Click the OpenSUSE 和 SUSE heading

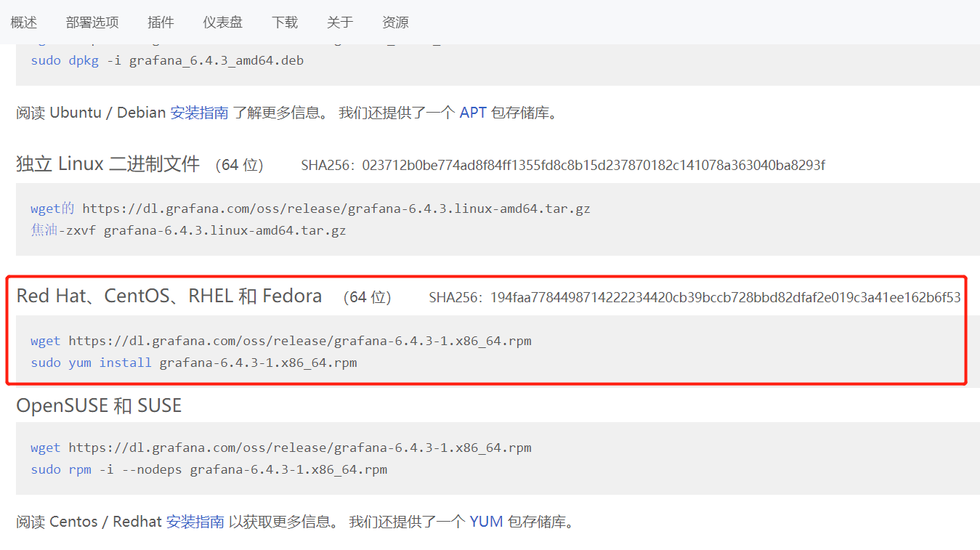click(x=99, y=405)
